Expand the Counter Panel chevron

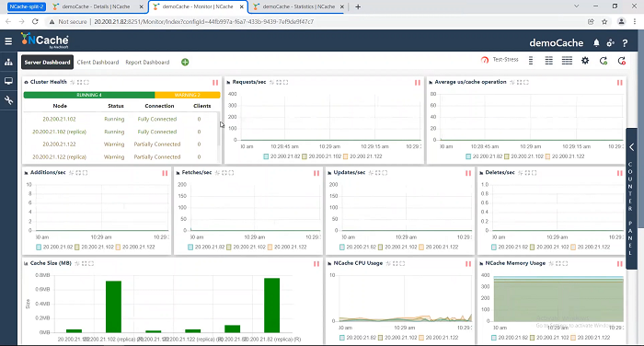[632, 147]
